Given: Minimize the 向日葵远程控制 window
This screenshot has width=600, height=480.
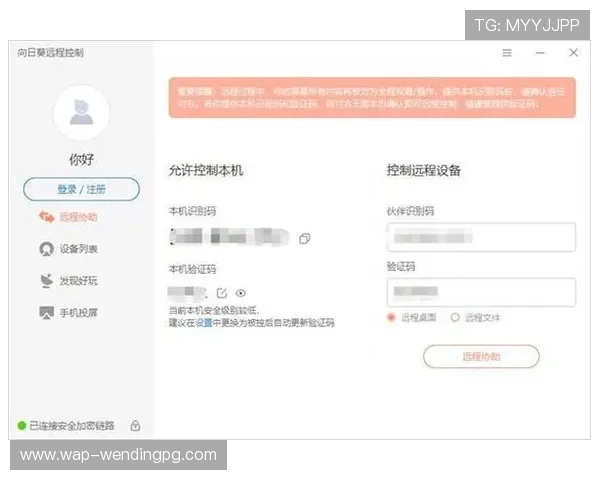Looking at the screenshot, I should (540, 53).
